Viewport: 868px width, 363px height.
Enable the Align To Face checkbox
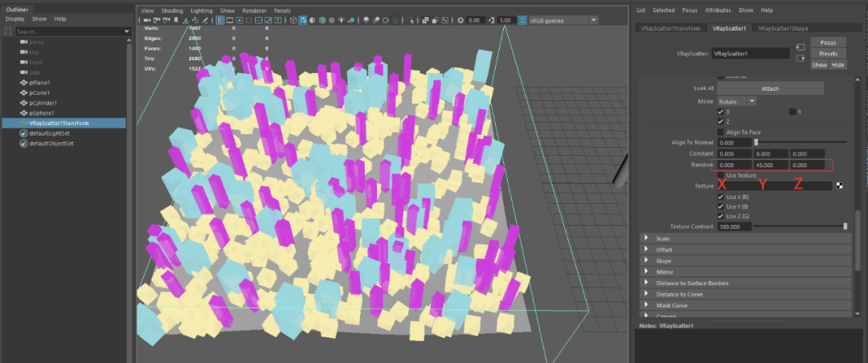click(721, 132)
